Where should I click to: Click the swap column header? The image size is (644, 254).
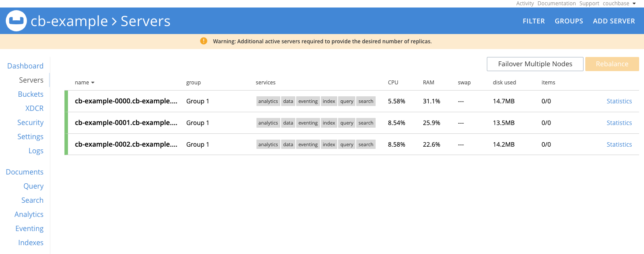coord(464,83)
